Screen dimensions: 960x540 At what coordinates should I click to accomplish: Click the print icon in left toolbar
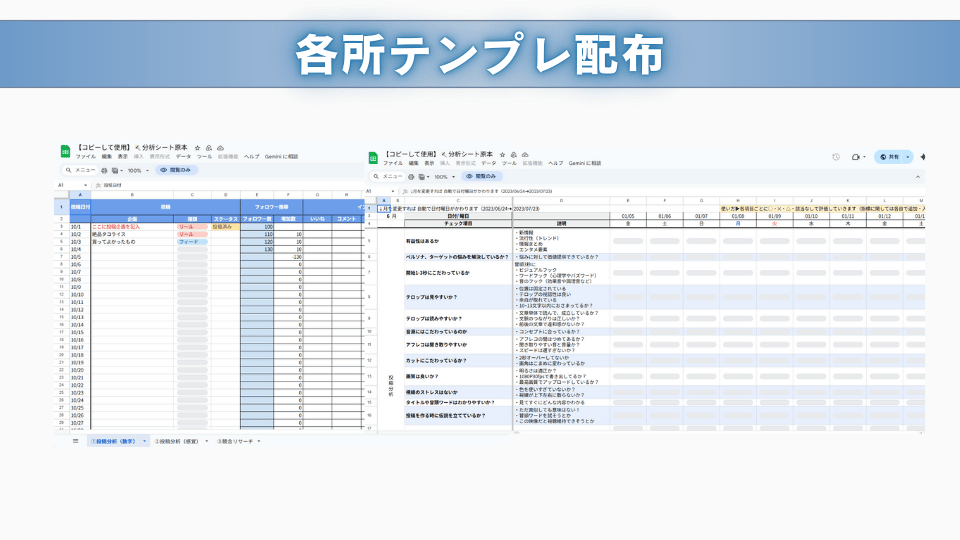click(x=103, y=171)
